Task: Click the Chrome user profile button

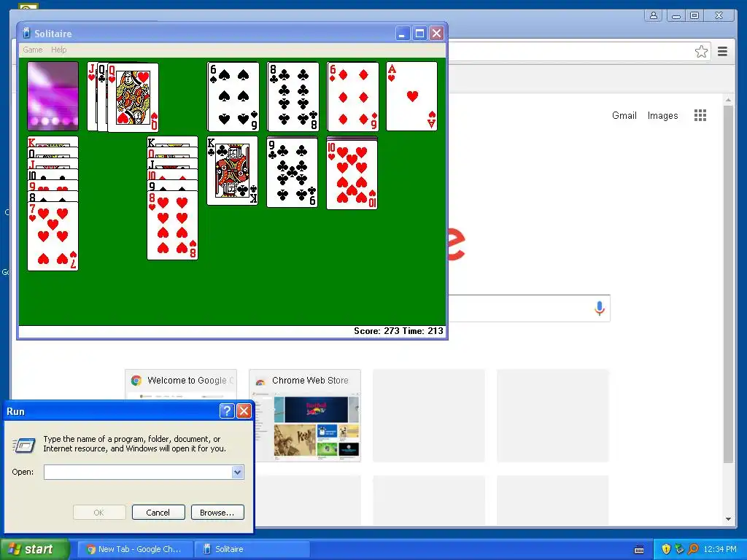Action: (654, 16)
